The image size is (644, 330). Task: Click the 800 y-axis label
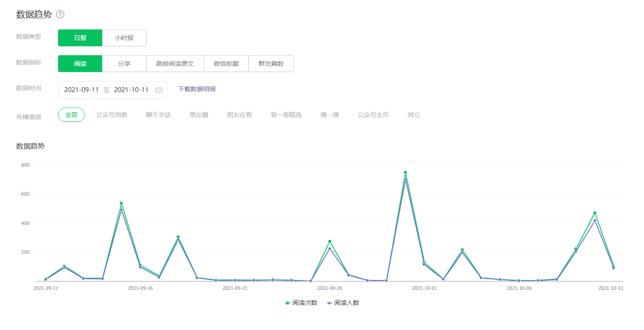(25, 165)
